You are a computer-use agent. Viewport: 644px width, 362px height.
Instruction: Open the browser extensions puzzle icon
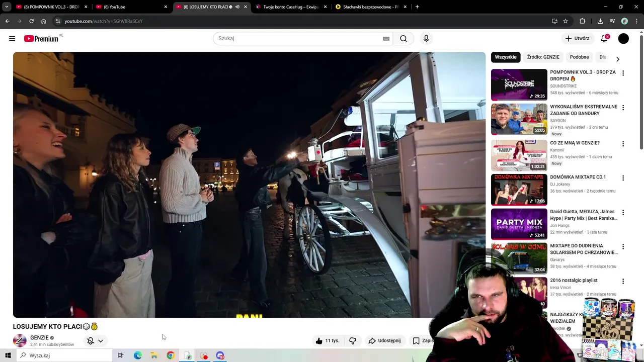tap(583, 21)
